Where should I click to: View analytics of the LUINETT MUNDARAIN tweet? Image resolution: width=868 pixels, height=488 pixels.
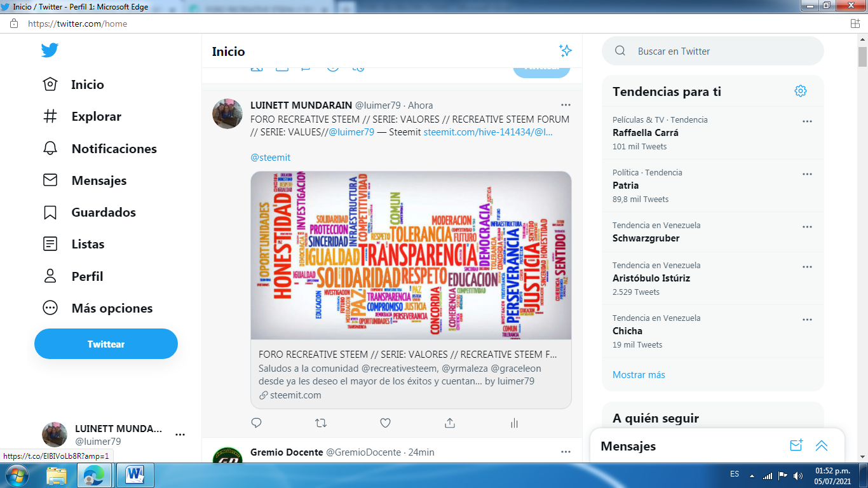[x=514, y=423]
